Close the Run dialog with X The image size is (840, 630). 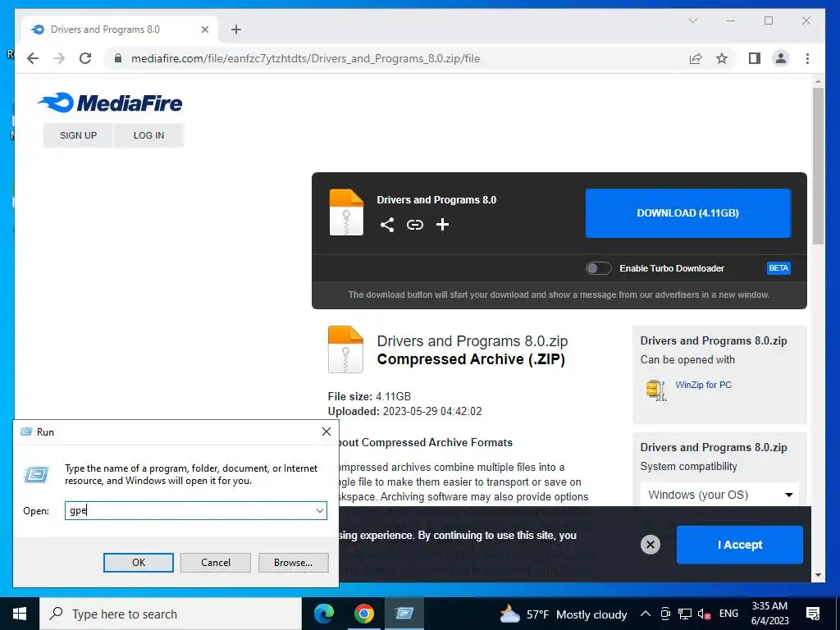(x=326, y=431)
